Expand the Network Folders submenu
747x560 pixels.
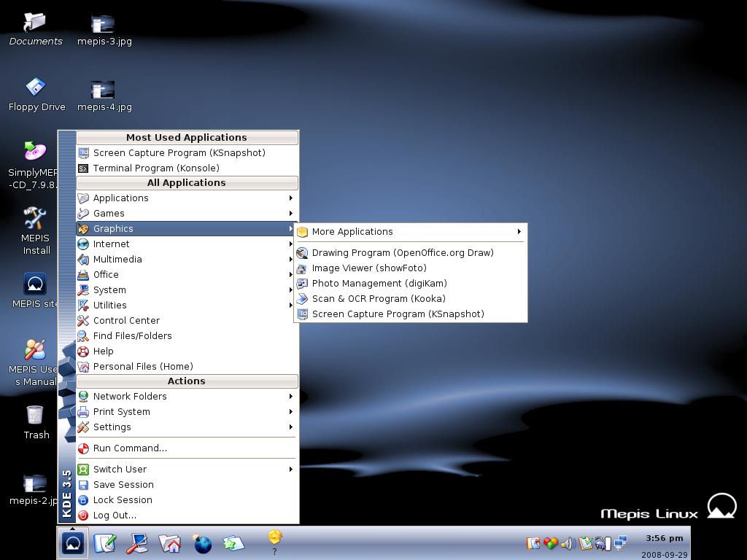pos(187,396)
